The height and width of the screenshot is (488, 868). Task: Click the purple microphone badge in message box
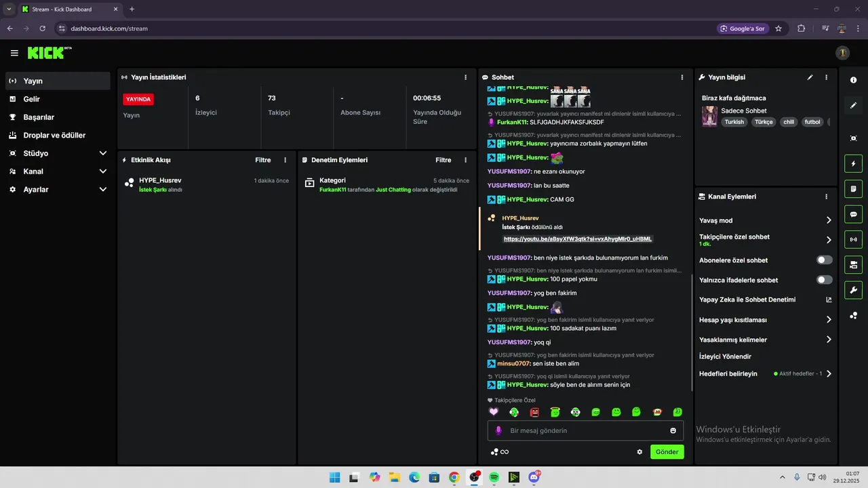(x=498, y=430)
